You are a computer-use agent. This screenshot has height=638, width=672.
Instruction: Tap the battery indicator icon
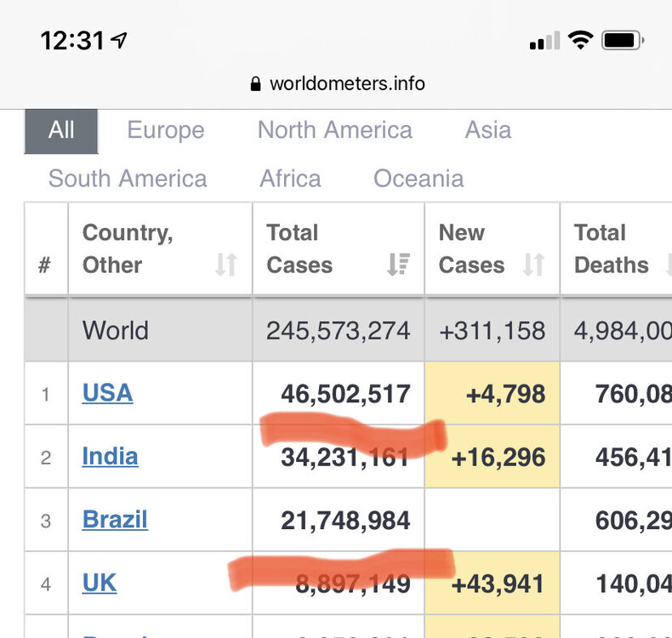[x=623, y=40]
